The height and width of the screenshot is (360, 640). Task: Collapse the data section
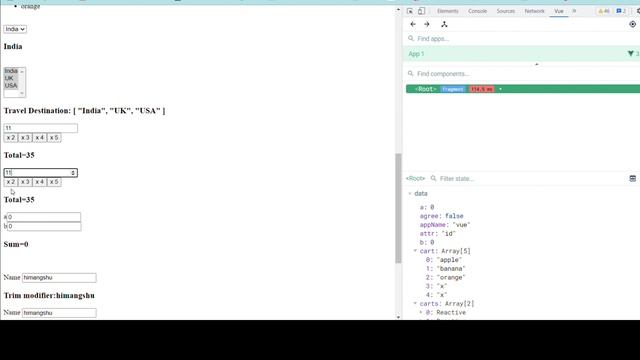pos(410,193)
